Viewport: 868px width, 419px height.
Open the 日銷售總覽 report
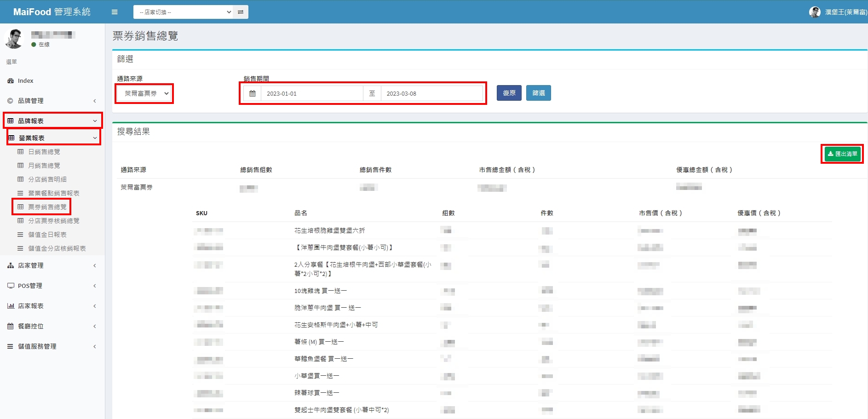(x=44, y=152)
